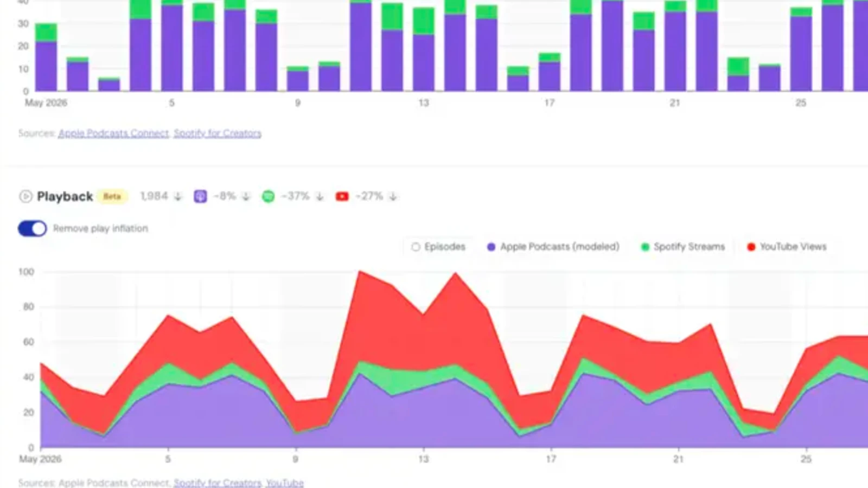Viewport: 868px width, 488px height.
Task: Click the down arrow next to 1,984
Action: pos(177,196)
